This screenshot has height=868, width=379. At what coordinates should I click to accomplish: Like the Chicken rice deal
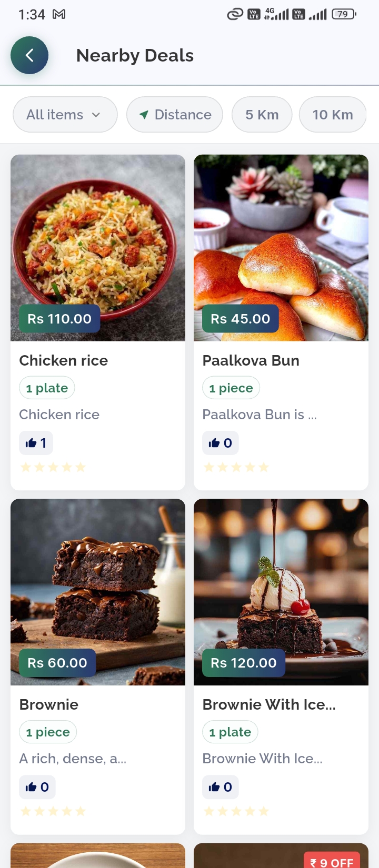pyautogui.click(x=36, y=443)
